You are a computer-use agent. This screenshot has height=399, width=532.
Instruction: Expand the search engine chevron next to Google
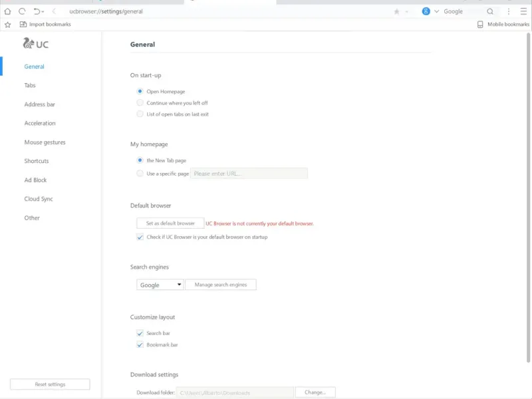437,11
